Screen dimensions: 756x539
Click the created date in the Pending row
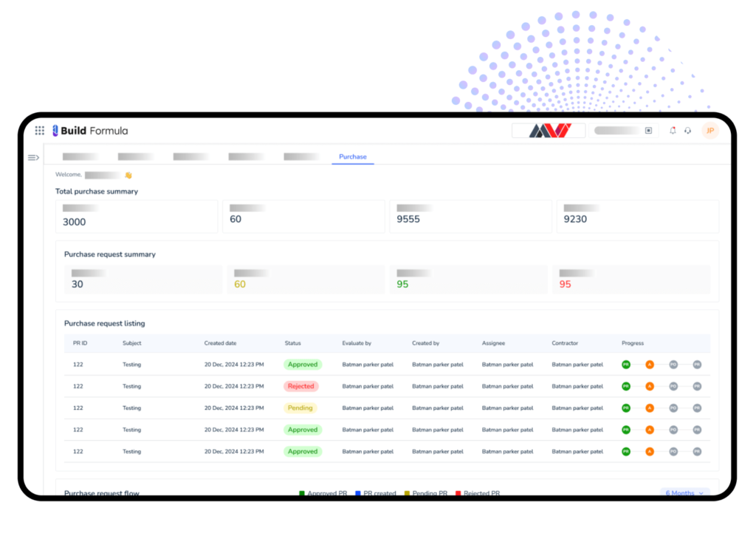pos(234,408)
